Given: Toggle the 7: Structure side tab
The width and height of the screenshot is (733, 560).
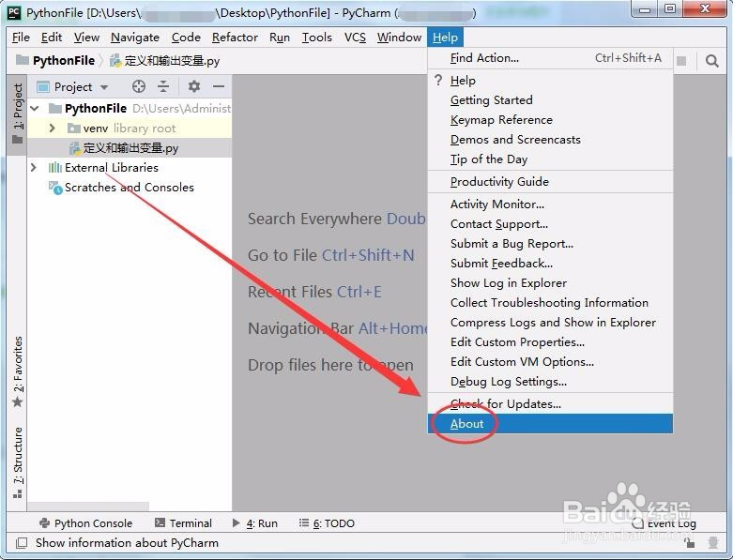Looking at the screenshot, I should (17, 462).
